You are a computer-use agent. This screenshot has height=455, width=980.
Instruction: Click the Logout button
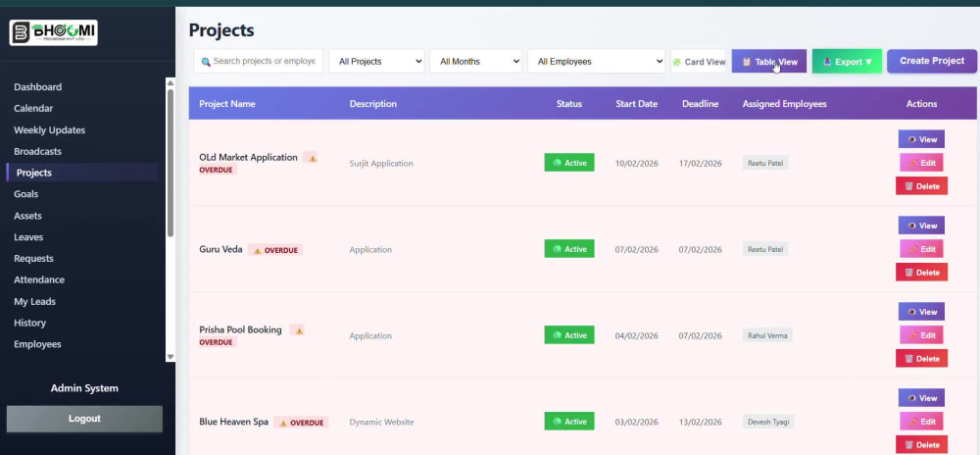coord(84,419)
